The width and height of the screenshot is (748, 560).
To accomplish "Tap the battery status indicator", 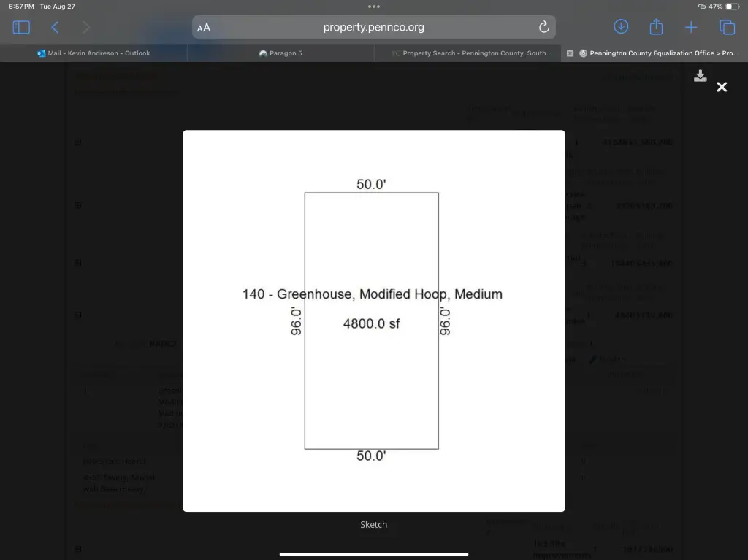I will point(732,7).
